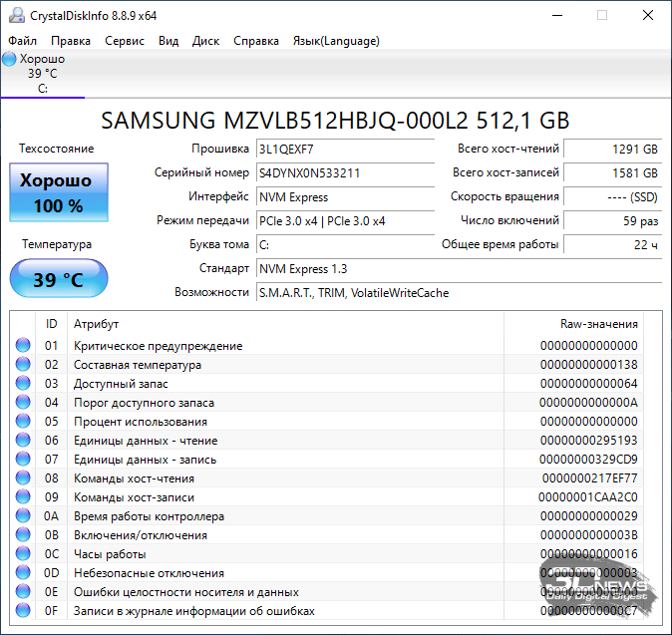
Task: Select the Время работы контроллера row
Action: 327,515
